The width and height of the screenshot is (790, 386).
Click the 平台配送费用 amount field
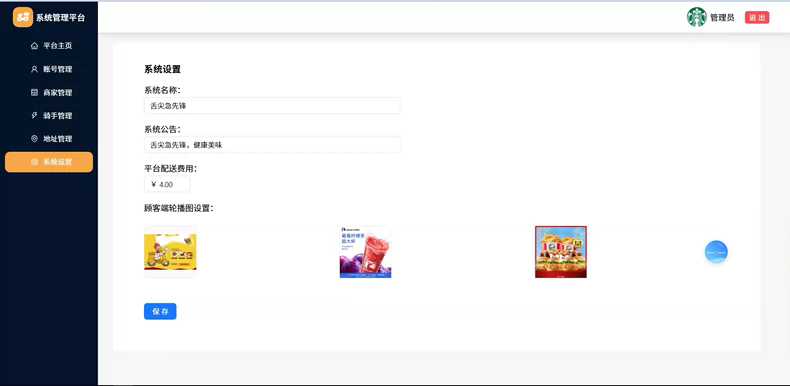167,184
